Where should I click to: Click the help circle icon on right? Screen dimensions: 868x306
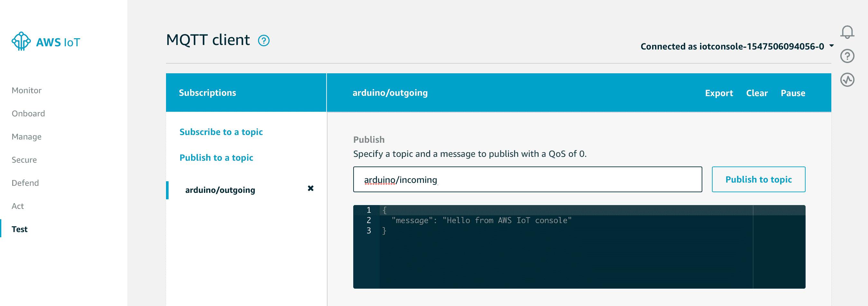(x=847, y=56)
